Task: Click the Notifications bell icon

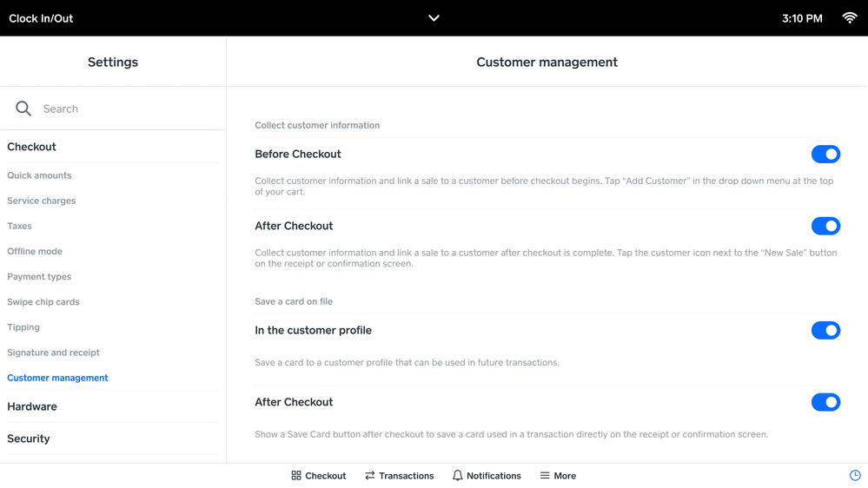Action: (458, 476)
